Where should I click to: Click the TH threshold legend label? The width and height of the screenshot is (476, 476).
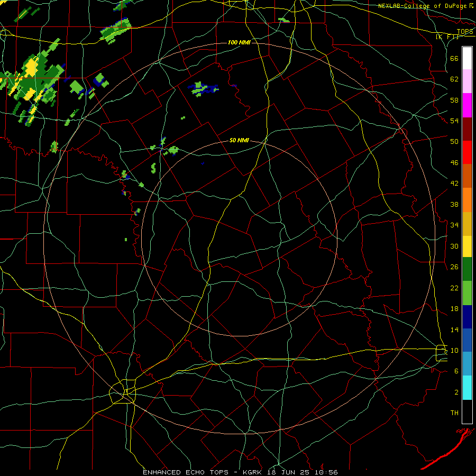(x=454, y=413)
